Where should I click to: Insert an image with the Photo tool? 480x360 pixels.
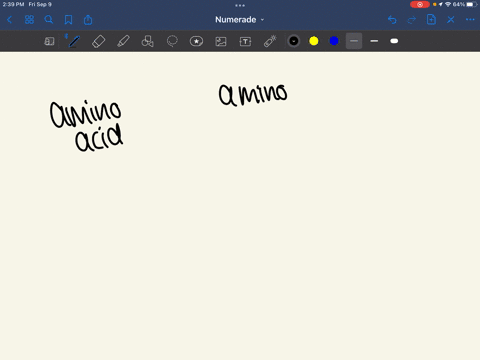221,41
